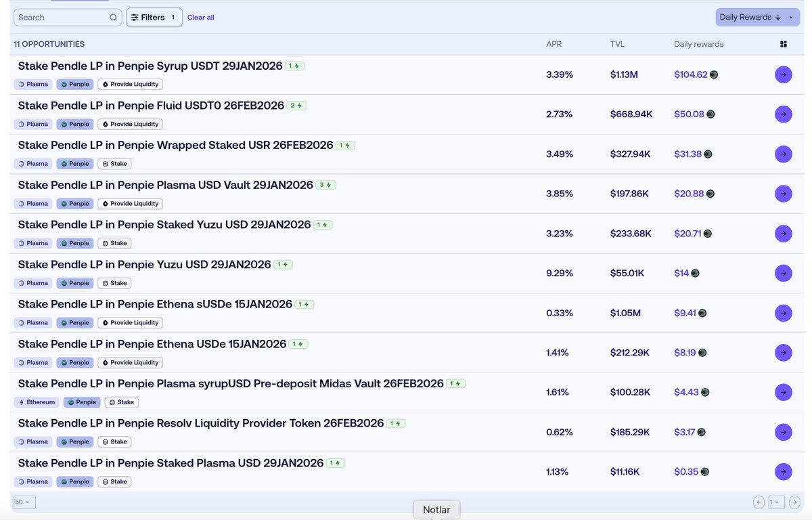812x520 pixels.
Task: Click the token icon beside $14 reward
Action: click(695, 274)
